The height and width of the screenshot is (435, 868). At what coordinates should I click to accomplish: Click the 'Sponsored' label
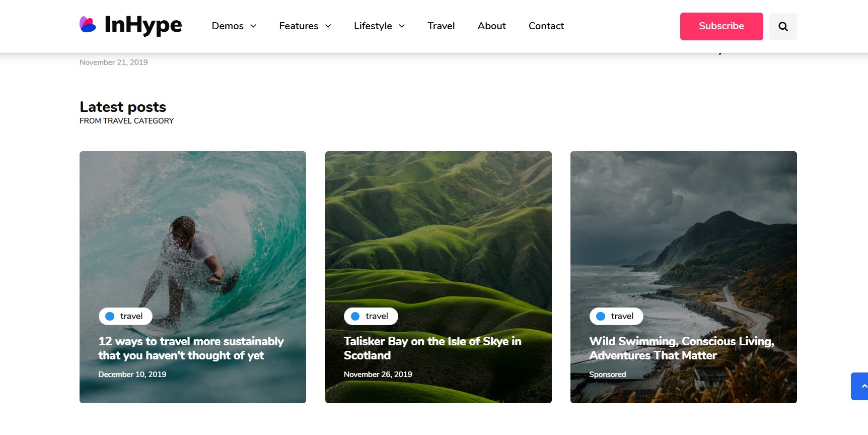point(608,375)
